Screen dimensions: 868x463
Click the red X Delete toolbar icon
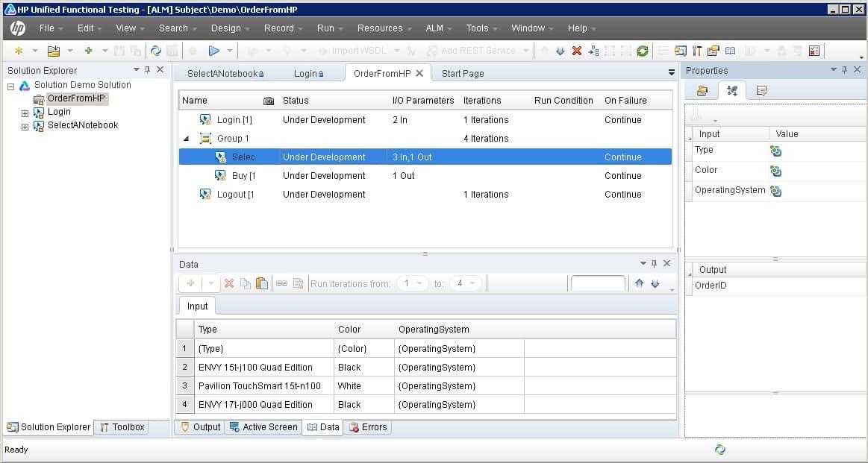coord(576,51)
